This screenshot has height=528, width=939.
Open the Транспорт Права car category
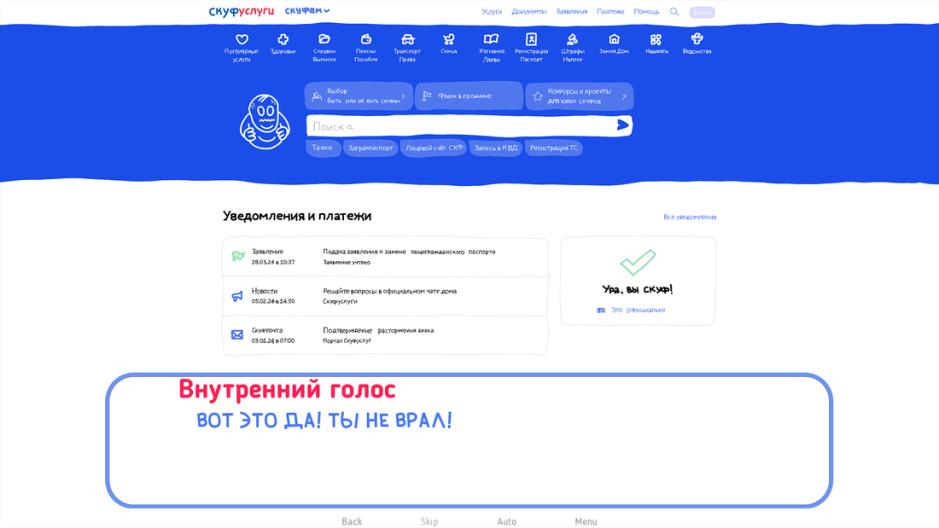coord(407,47)
